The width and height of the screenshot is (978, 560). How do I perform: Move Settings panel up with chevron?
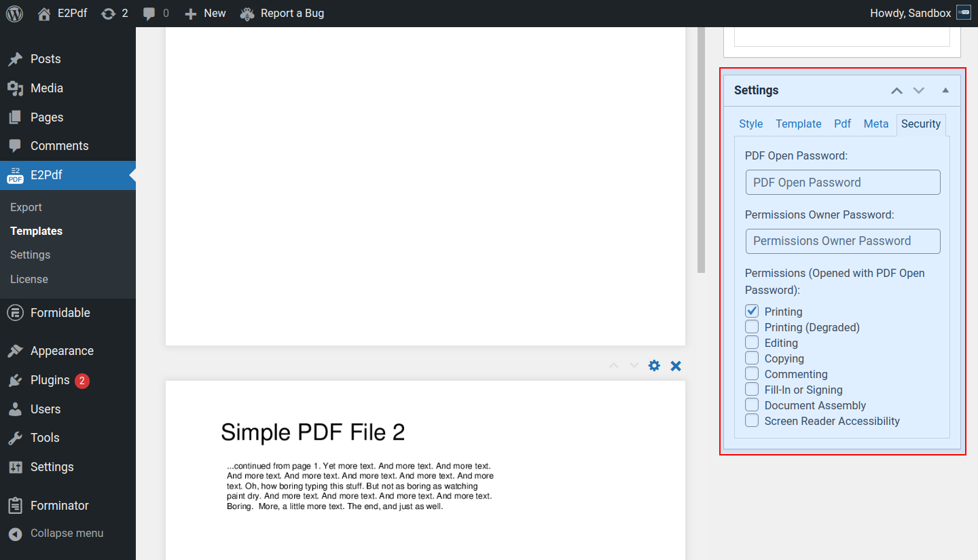click(x=896, y=90)
